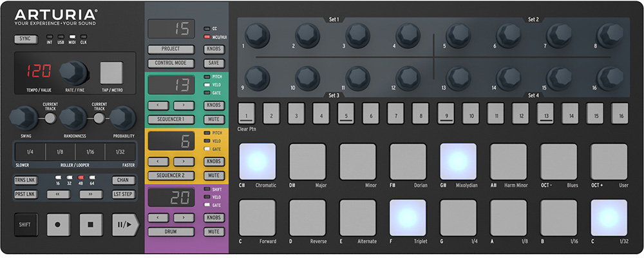Toggle Swing Current Track round button
Image resolution: width=644 pixels, height=258 pixels.
(x=50, y=119)
